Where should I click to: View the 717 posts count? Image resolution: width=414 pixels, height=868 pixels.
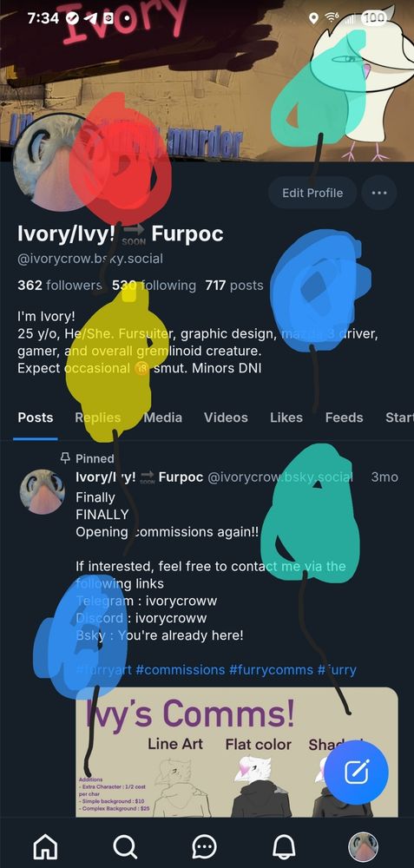234,286
